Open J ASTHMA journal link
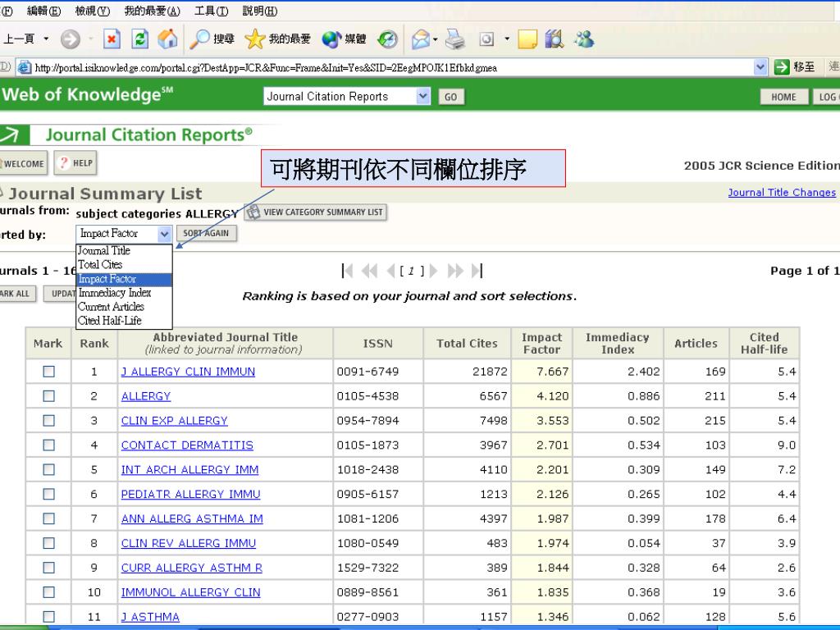The width and height of the screenshot is (840, 630). point(151,617)
